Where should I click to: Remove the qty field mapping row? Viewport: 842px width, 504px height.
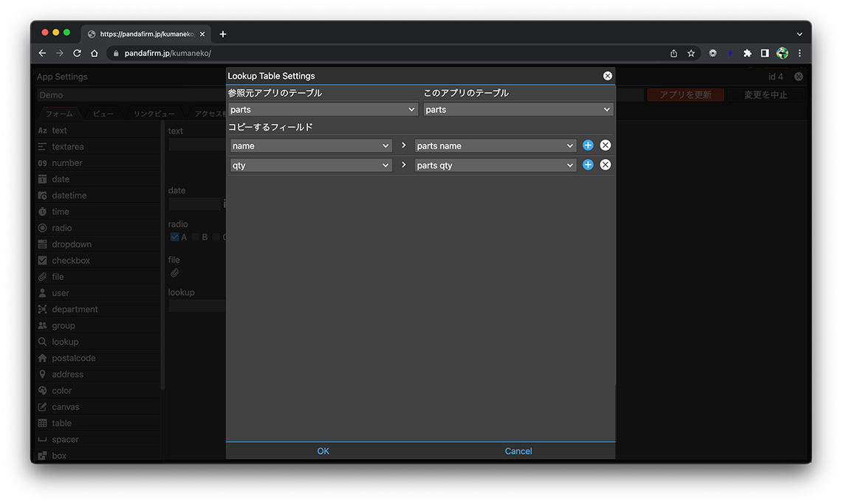[x=605, y=165]
